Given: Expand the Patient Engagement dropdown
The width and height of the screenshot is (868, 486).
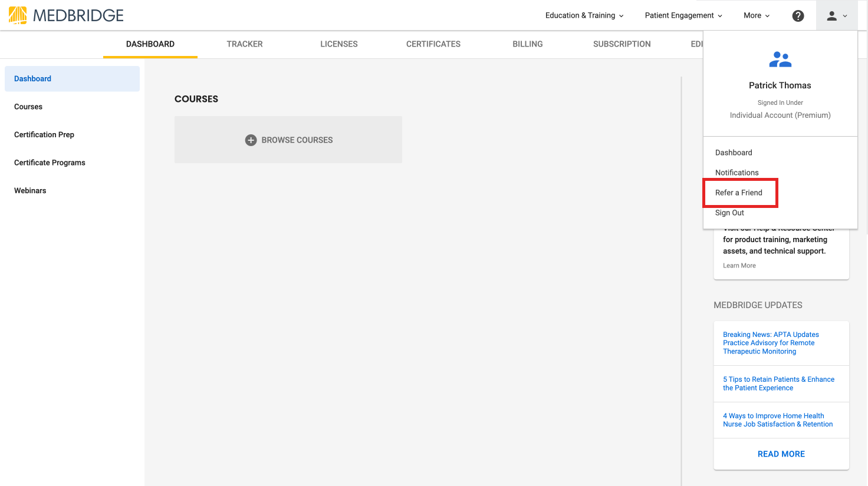Looking at the screenshot, I should coord(683,16).
